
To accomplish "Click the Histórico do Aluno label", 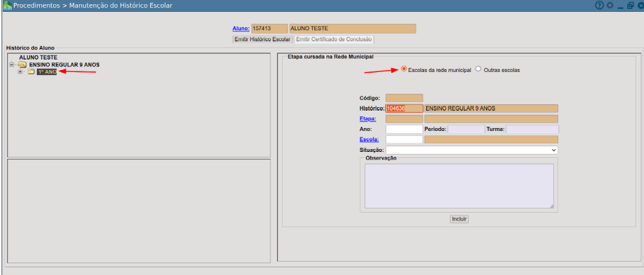I will 31,48.
